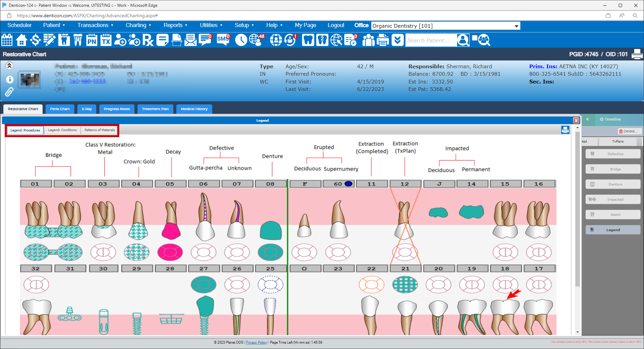Image resolution: width=644 pixels, height=349 pixels.
Task: Open patient attachments with the paperclip icon
Action: pyautogui.click(x=9, y=92)
